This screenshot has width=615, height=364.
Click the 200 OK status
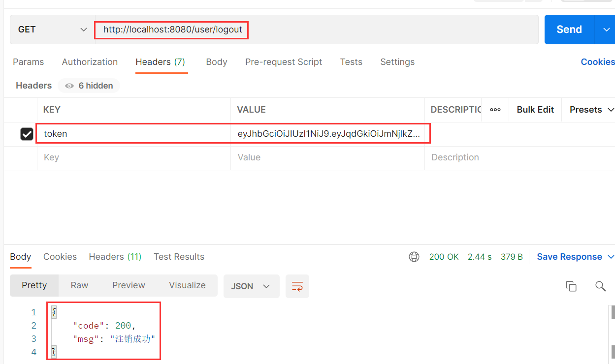pos(444,257)
